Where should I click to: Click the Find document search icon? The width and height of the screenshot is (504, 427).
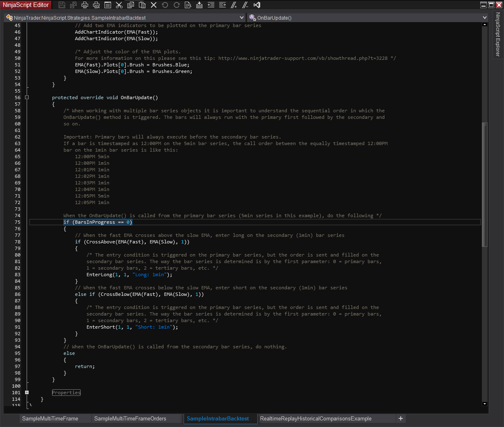coord(188,5)
